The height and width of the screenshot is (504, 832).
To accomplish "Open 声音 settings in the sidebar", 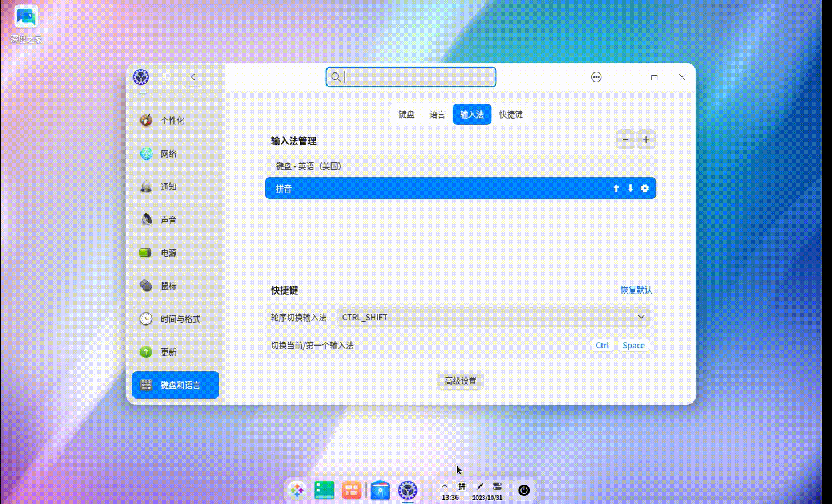I will (169, 220).
